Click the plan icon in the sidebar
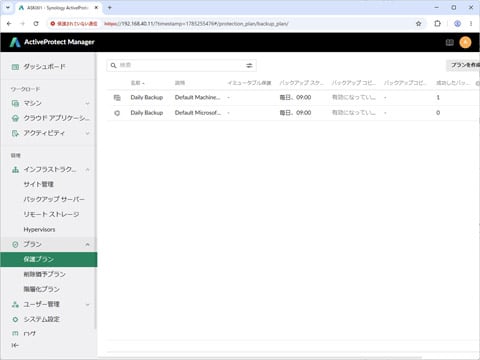 pyautogui.click(x=15, y=244)
